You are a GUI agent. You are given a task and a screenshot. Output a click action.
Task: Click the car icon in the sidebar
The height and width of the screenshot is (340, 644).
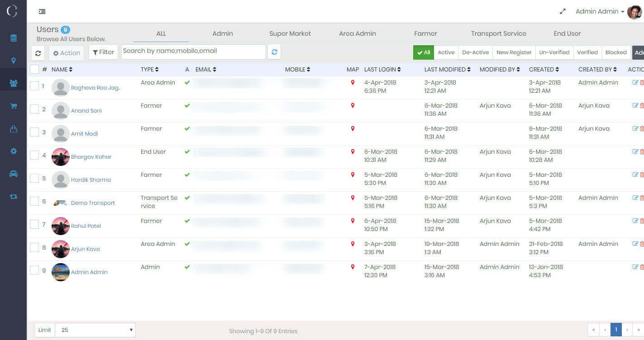point(14,174)
